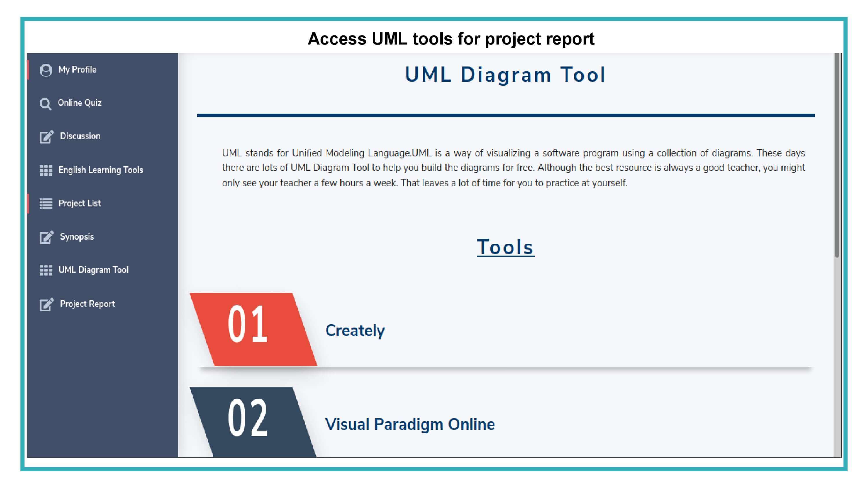Open Project List in the sidebar
Viewport: 868px width, 488px height.
(x=80, y=203)
